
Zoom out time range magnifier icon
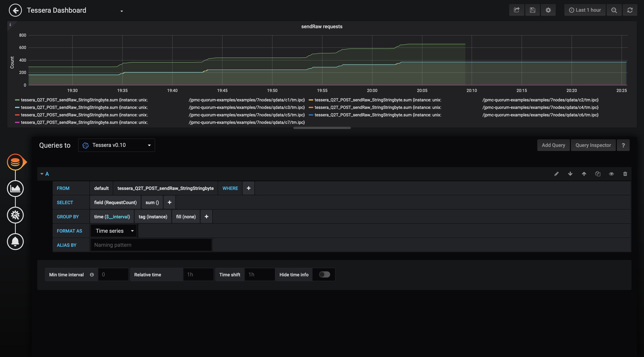[614, 10]
